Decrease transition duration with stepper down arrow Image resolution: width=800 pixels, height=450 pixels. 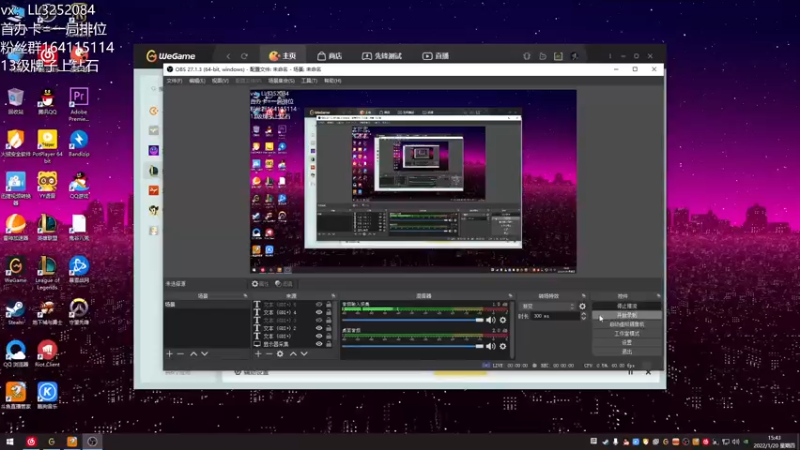tap(584, 318)
